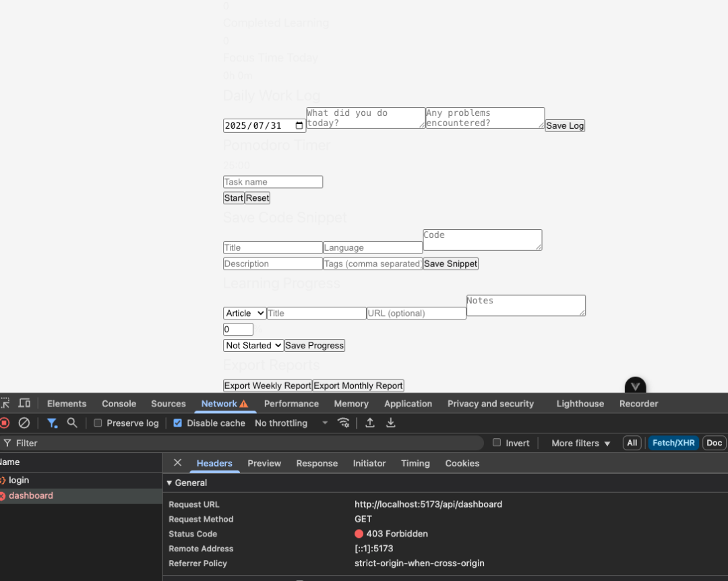Select the dashboard request row
Viewport: 728px width, 581px height.
[x=82, y=496]
